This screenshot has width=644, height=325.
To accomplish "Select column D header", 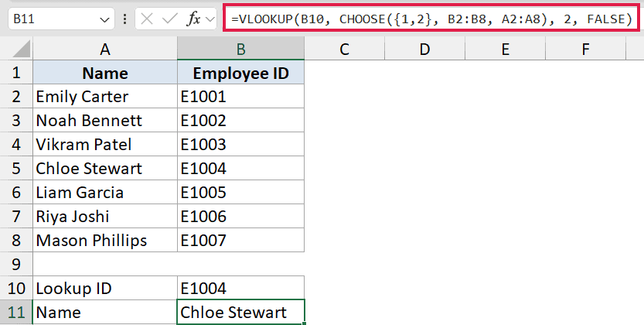I will coord(424,50).
